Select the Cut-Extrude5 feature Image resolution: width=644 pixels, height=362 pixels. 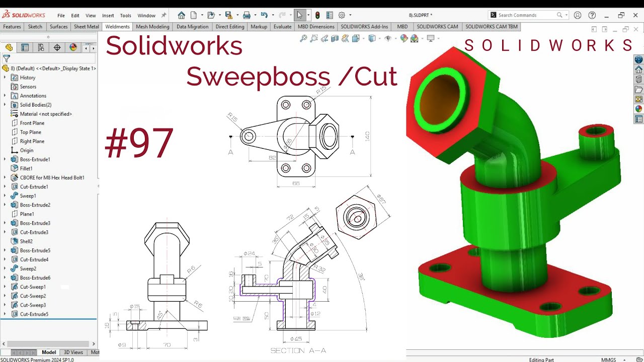pos(34,314)
